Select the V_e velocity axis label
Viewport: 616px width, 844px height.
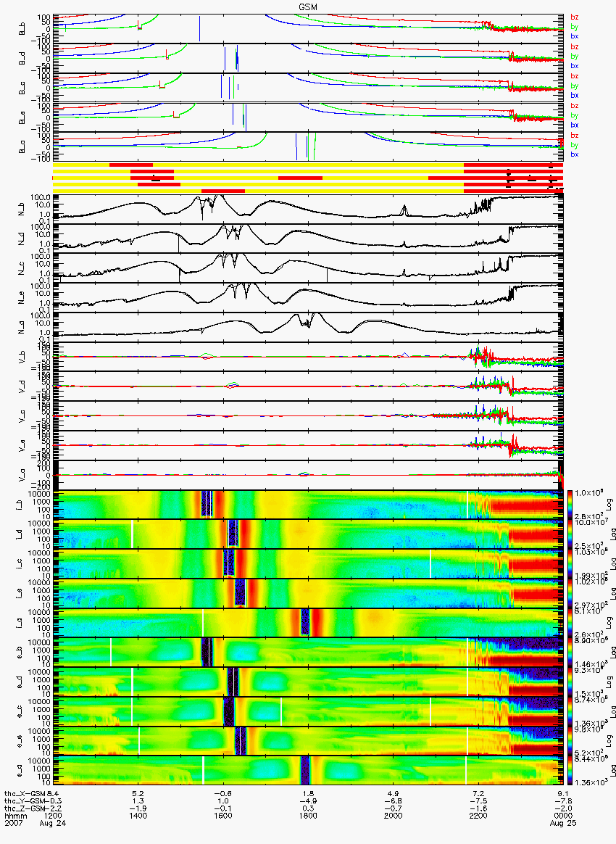(x=22, y=445)
